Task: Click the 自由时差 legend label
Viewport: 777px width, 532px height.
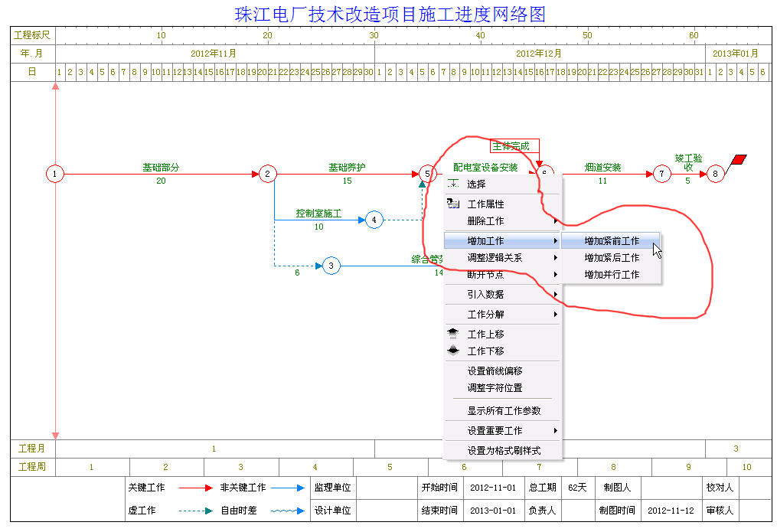Action: tap(239, 511)
